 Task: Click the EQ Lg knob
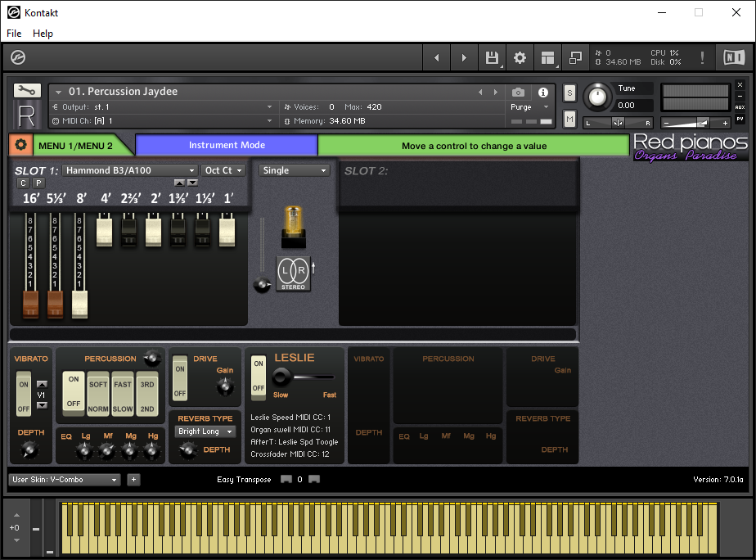click(x=84, y=451)
